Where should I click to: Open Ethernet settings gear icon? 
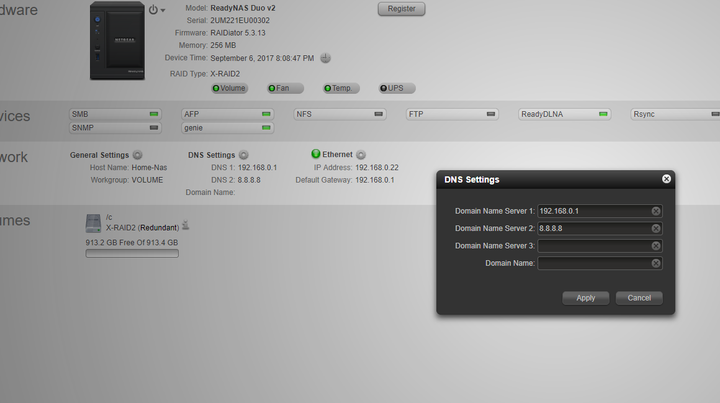[x=361, y=155]
